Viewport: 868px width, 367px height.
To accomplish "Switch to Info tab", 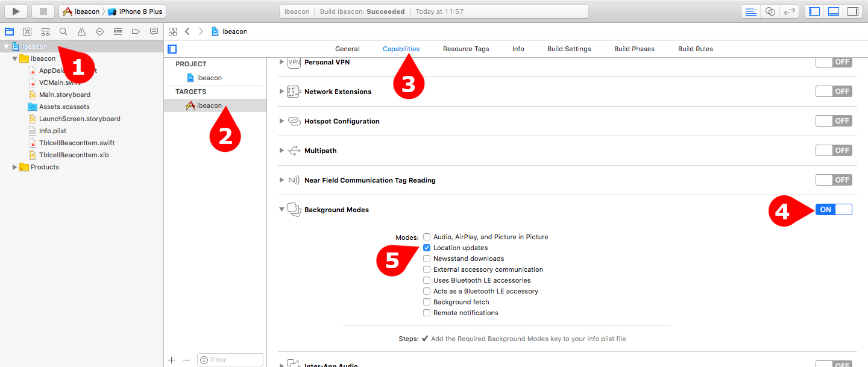I will point(518,49).
